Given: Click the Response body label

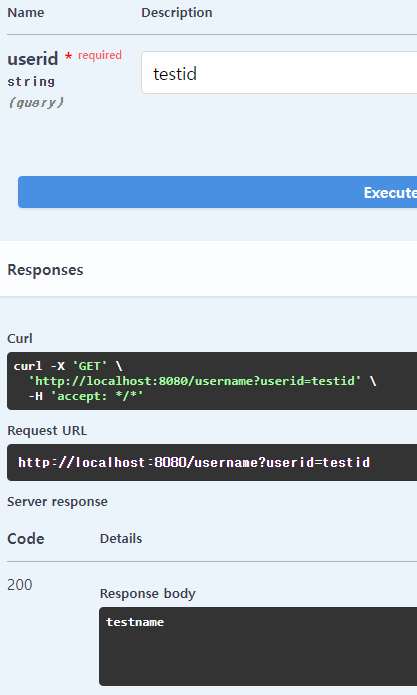Looking at the screenshot, I should 148,593.
